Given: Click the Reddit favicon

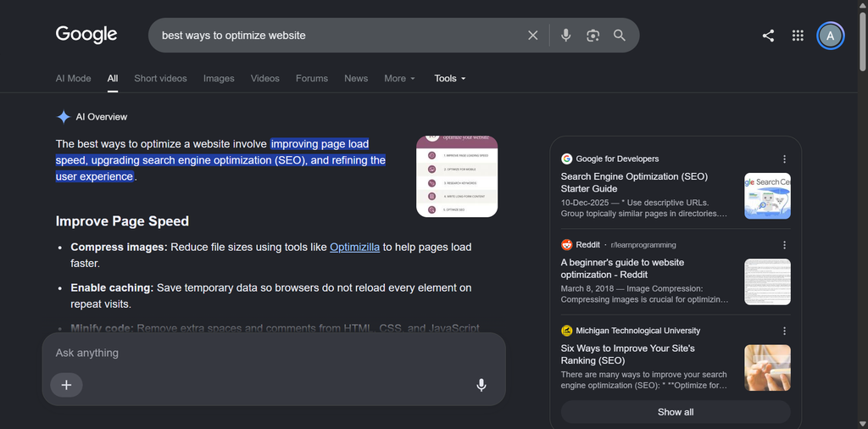Looking at the screenshot, I should click(x=566, y=245).
